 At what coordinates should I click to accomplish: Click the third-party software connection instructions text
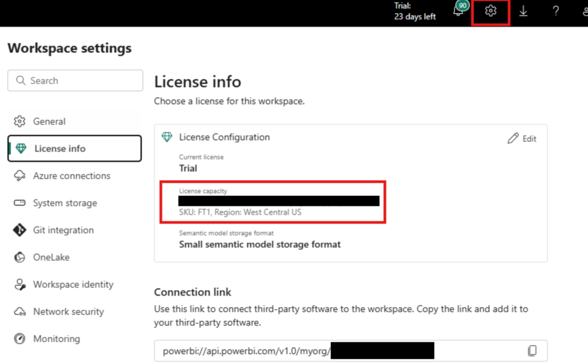pyautogui.click(x=341, y=316)
